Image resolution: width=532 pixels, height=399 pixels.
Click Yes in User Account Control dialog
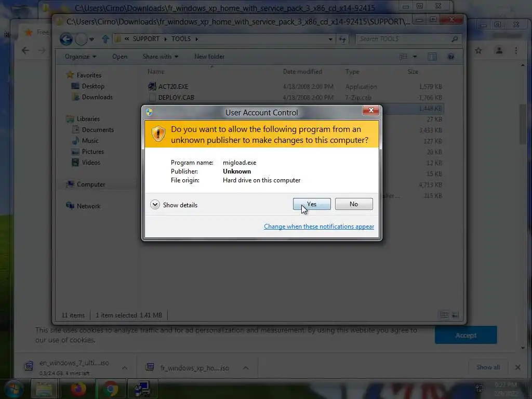312,204
